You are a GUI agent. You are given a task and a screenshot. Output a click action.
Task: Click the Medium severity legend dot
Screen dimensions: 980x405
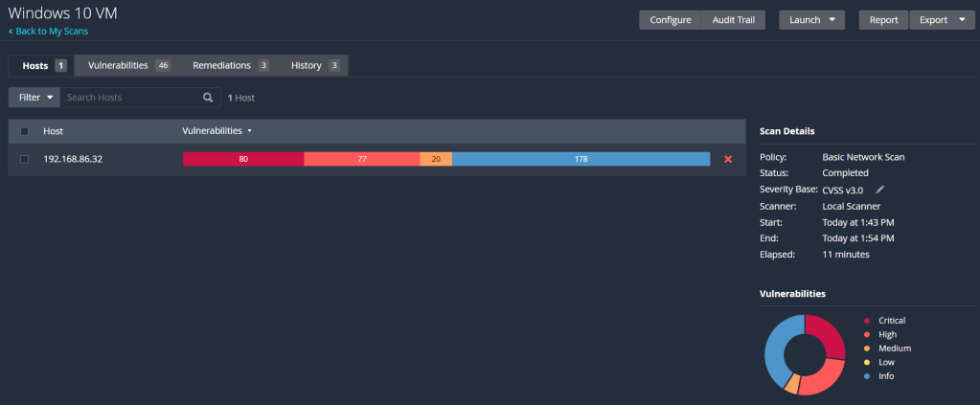tap(866, 349)
